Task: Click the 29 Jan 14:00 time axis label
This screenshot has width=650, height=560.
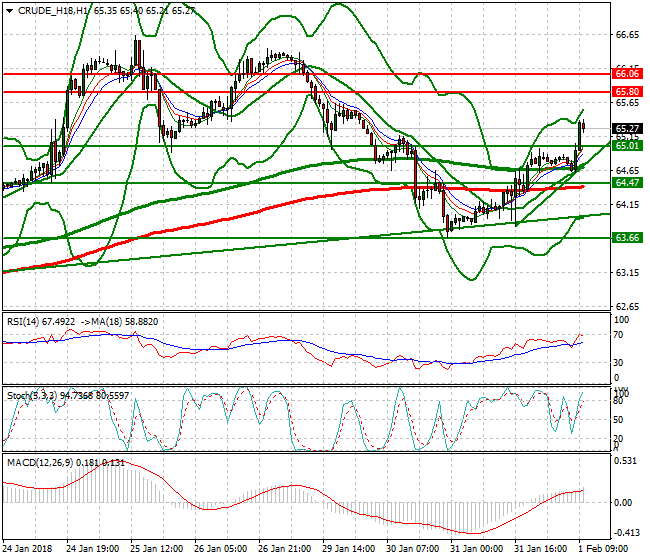Action: point(349,549)
